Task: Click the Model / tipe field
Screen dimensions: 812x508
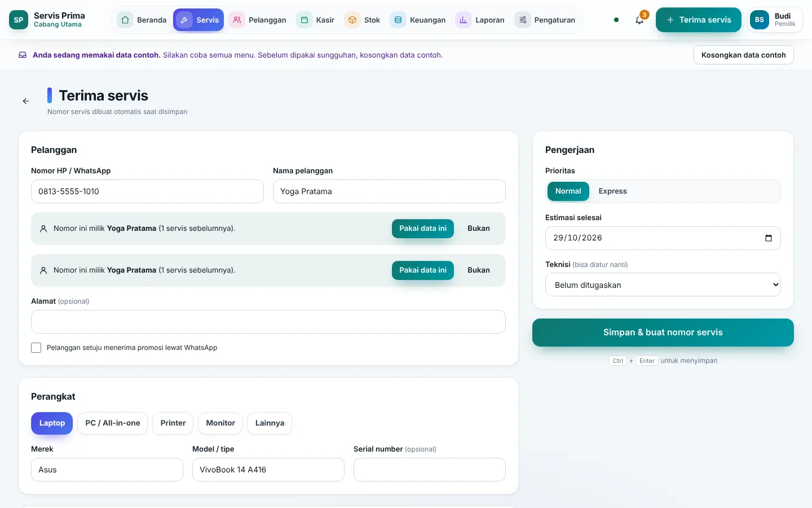Action: 268,470
